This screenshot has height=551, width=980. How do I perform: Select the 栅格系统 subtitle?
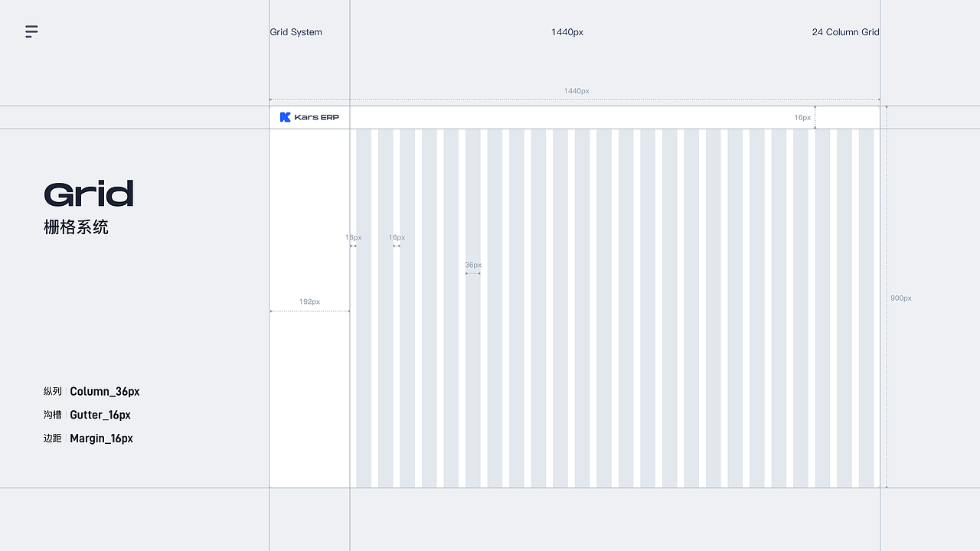coord(76,227)
